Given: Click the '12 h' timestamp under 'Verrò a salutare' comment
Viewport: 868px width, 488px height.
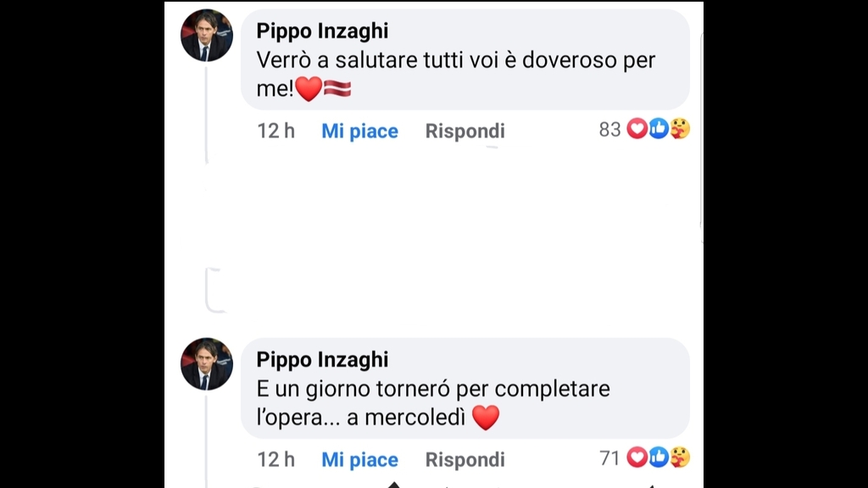Looking at the screenshot, I should [275, 131].
